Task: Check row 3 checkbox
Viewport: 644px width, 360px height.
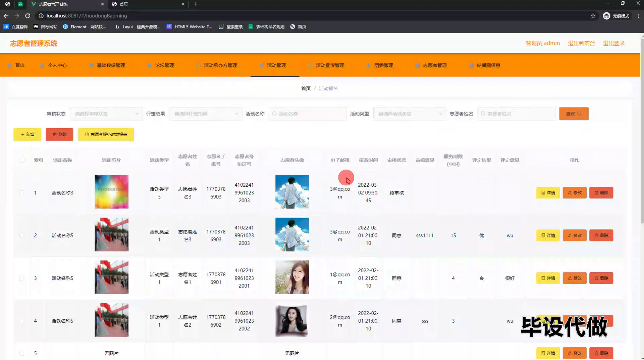Action: 22,278
